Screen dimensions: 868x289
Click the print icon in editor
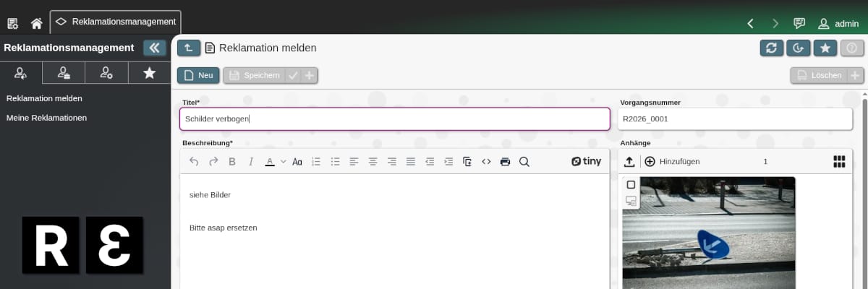pos(505,162)
